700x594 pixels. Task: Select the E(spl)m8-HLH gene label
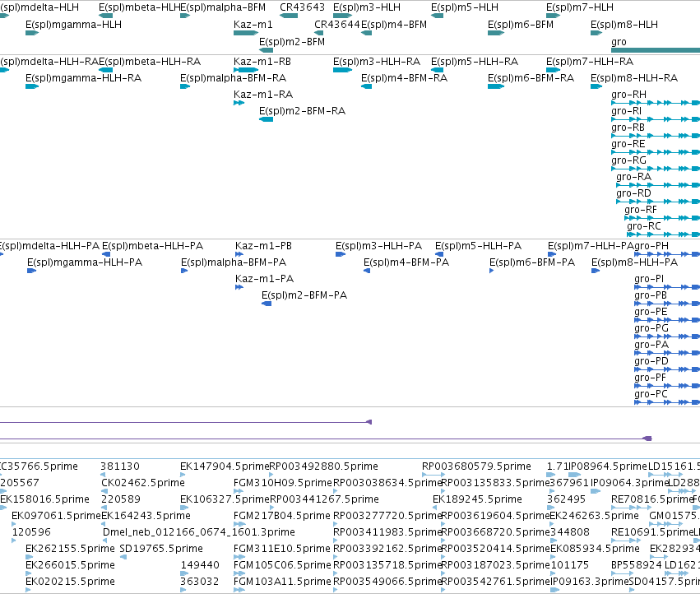624,25
